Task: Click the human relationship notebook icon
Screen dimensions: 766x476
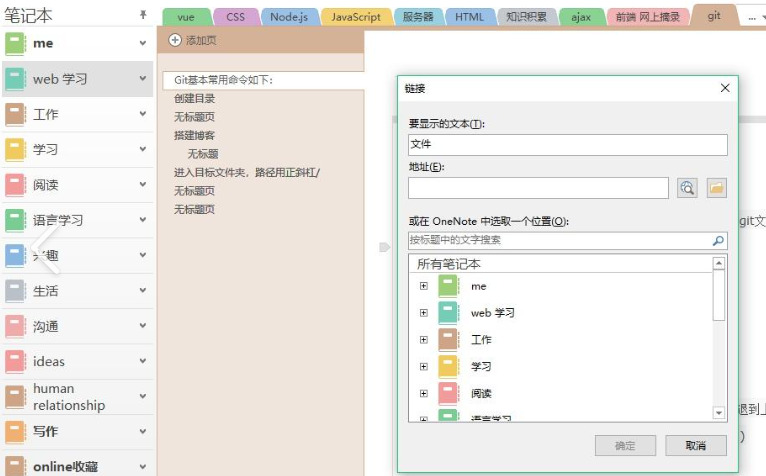Action: point(15,397)
